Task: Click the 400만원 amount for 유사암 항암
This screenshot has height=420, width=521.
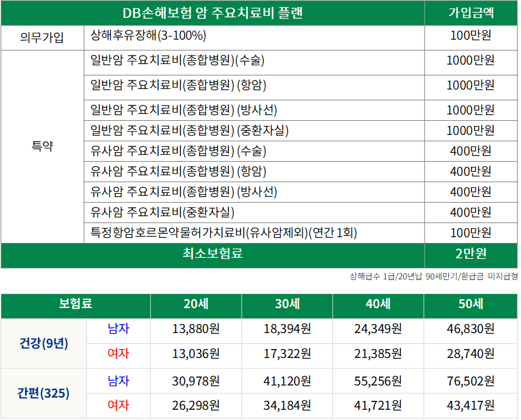Action: point(471,171)
